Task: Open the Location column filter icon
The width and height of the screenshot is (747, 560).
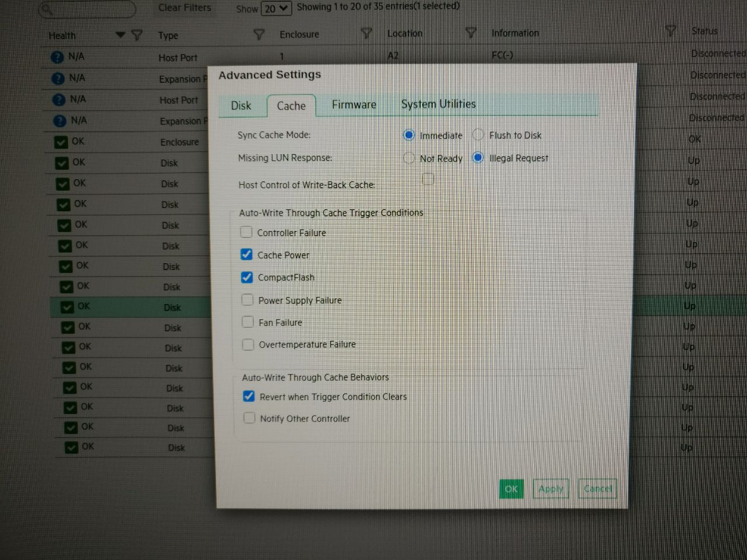Action: pyautogui.click(x=471, y=33)
